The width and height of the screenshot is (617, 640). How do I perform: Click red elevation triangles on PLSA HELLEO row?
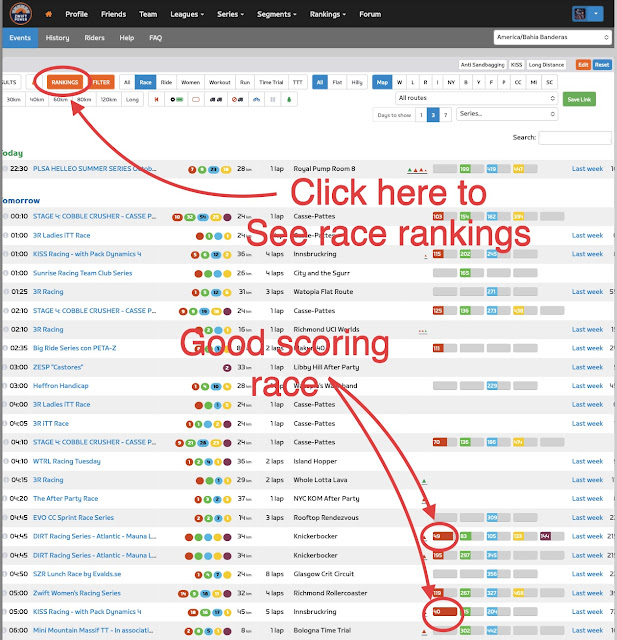[417, 170]
